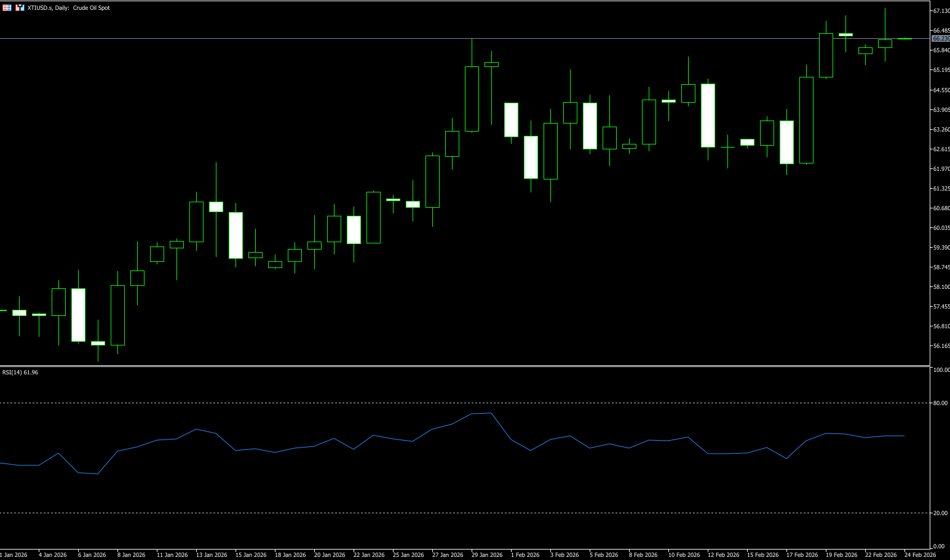Click the 13 Jan 2026 date marker
The image size is (950, 560).
coord(211,555)
